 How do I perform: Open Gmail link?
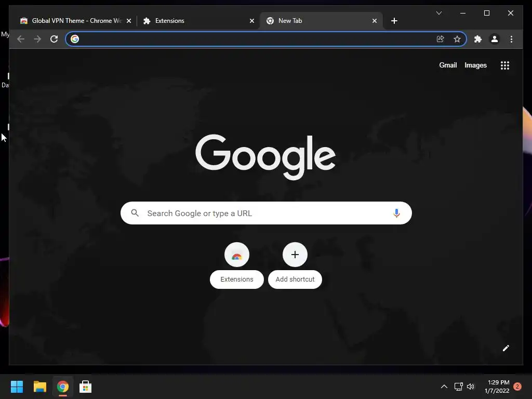[448, 65]
